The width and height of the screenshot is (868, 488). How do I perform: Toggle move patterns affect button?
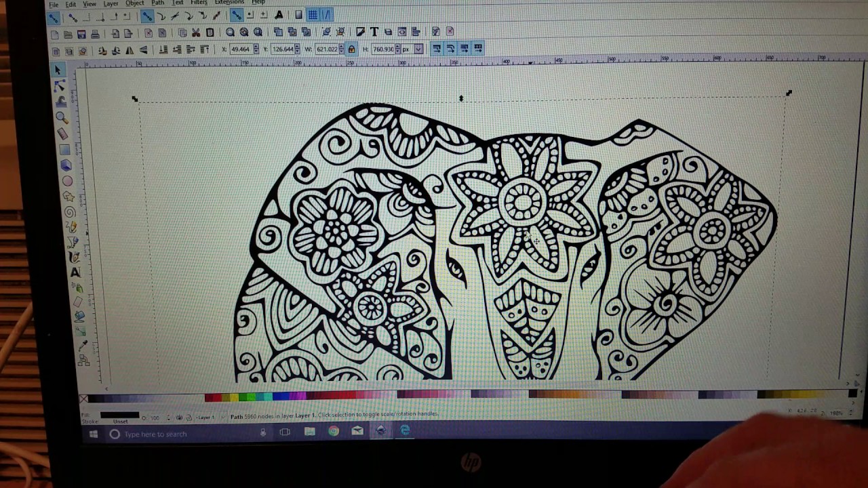478,49
